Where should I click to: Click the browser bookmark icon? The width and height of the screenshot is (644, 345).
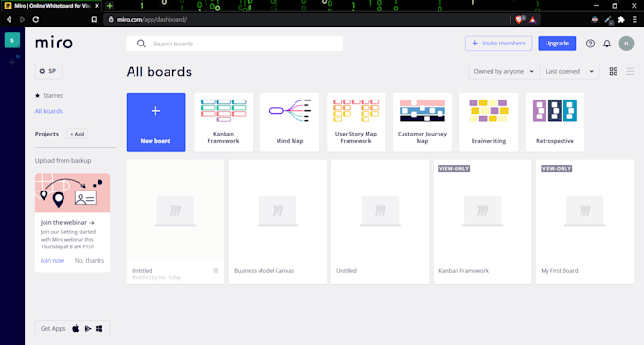pos(94,19)
